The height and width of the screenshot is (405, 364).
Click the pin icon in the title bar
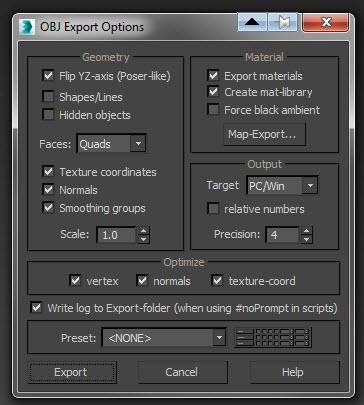[x=283, y=22]
